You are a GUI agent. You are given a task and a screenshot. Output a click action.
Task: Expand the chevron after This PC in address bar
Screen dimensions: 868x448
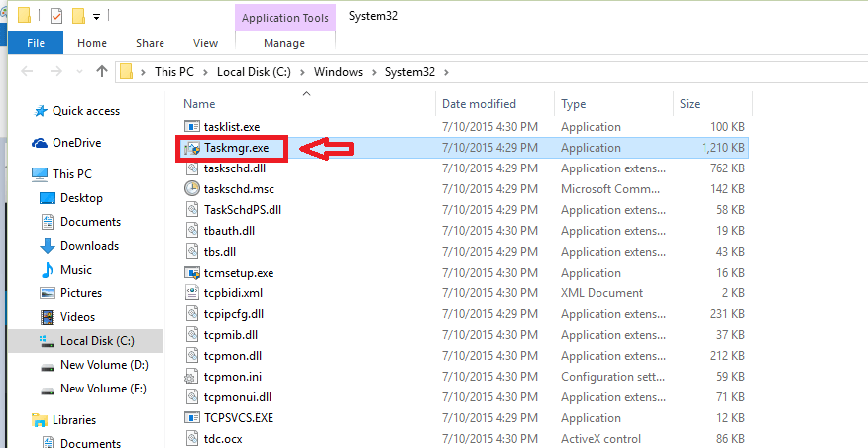click(205, 72)
